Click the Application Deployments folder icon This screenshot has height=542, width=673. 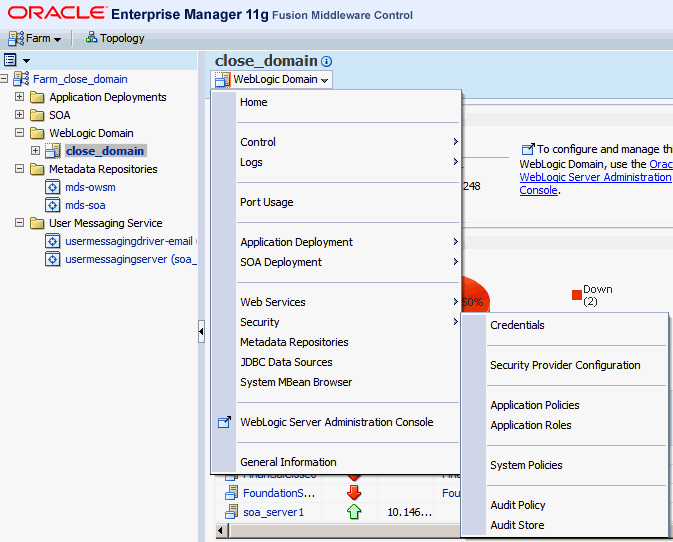click(x=37, y=97)
